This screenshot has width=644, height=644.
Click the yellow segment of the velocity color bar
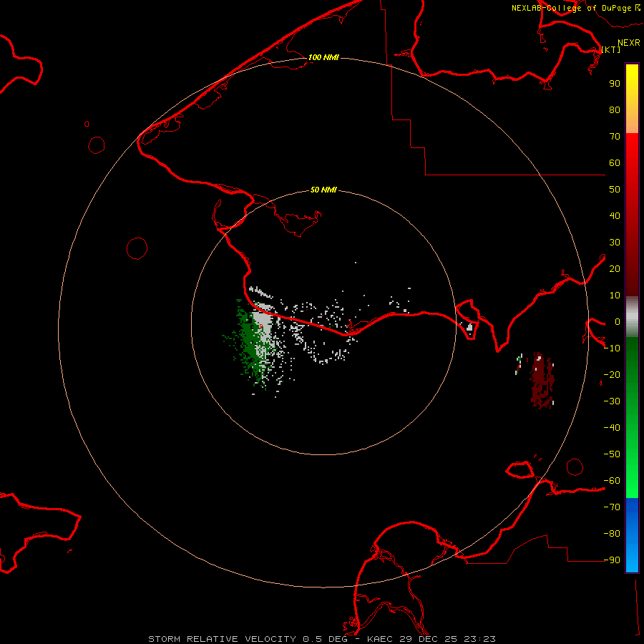point(632,78)
